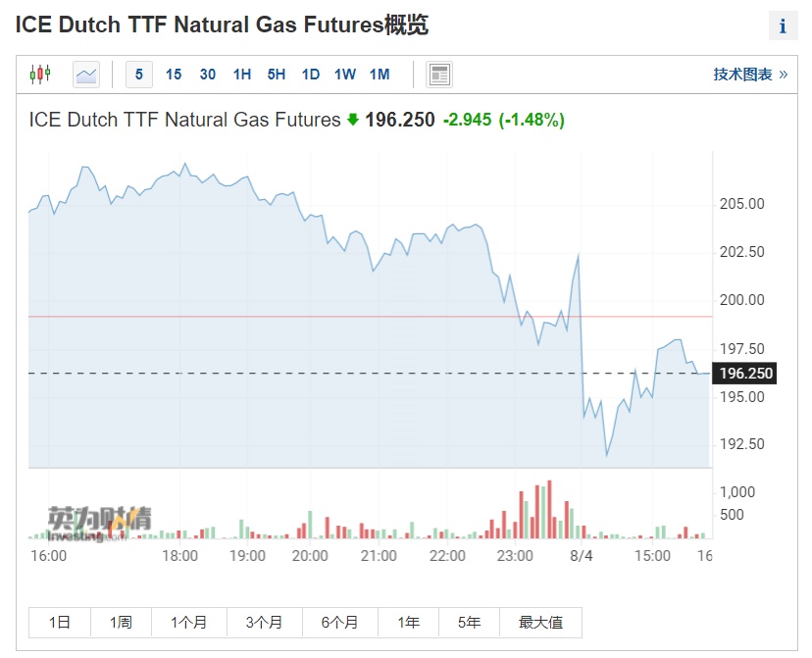
Task: Select the 1日 range tab
Action: [60, 622]
